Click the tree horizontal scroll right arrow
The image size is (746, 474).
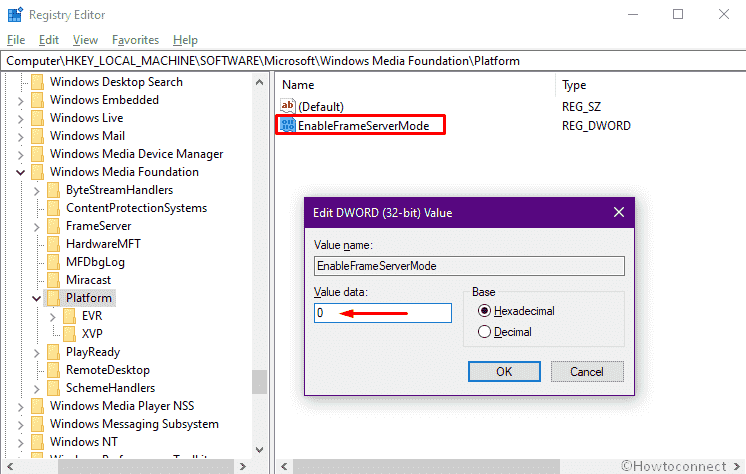coord(243,466)
